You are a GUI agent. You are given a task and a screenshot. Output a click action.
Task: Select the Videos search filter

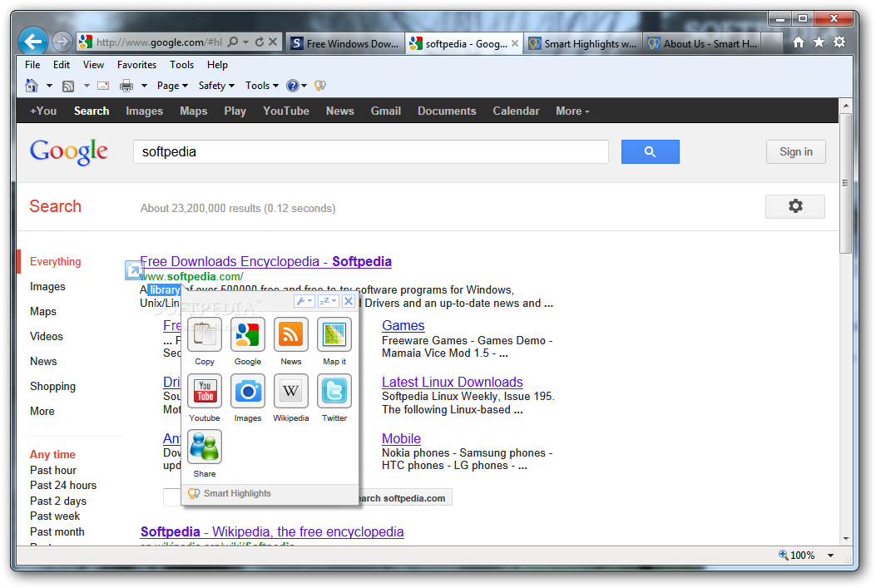[x=47, y=337]
